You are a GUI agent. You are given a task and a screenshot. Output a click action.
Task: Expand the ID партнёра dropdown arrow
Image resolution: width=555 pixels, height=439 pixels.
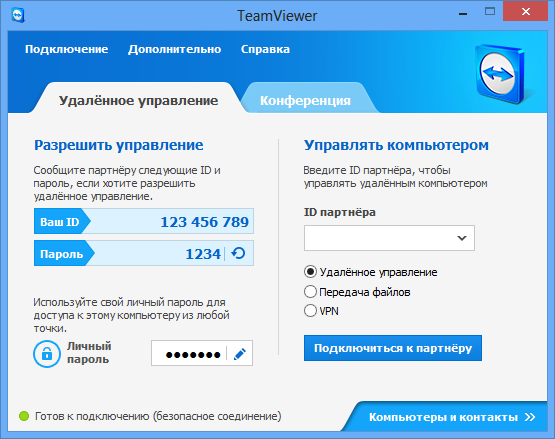(x=462, y=238)
